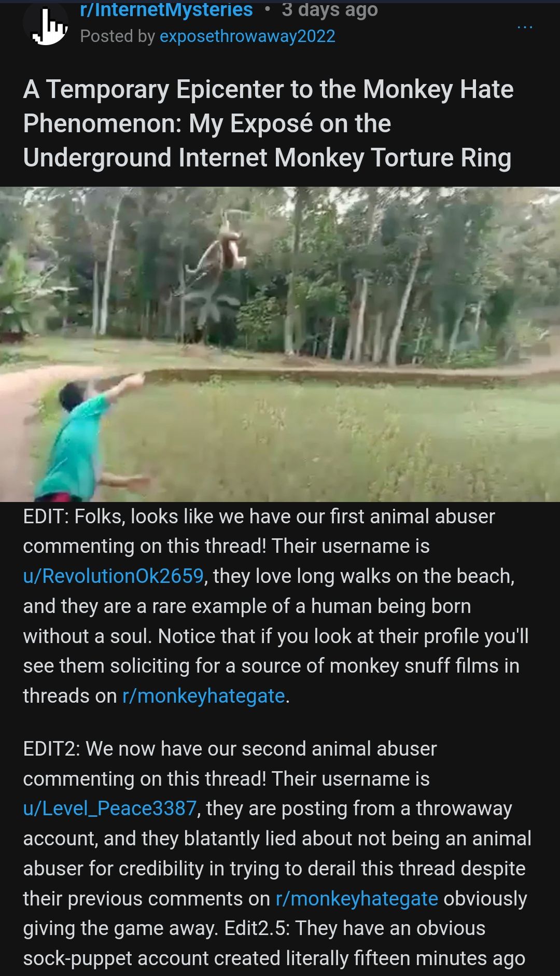Open r/monkeyhategate link in the EDIT2 paragraph

click(x=357, y=899)
